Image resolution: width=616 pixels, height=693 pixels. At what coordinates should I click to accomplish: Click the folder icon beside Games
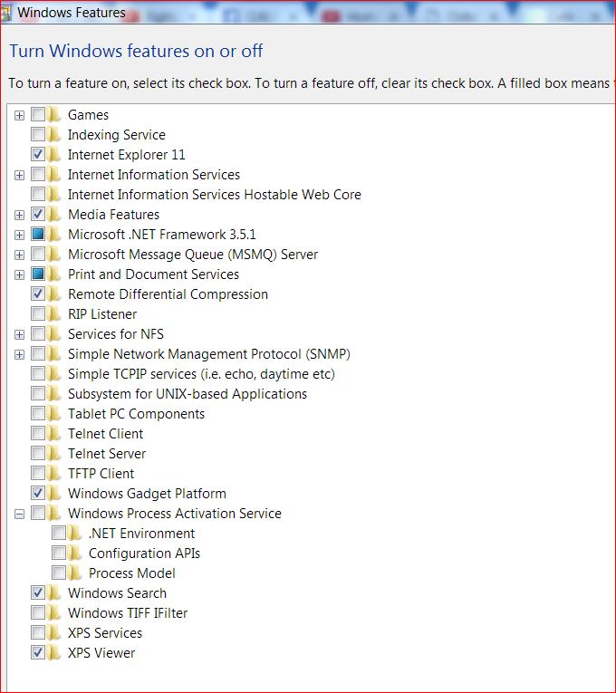point(54,114)
